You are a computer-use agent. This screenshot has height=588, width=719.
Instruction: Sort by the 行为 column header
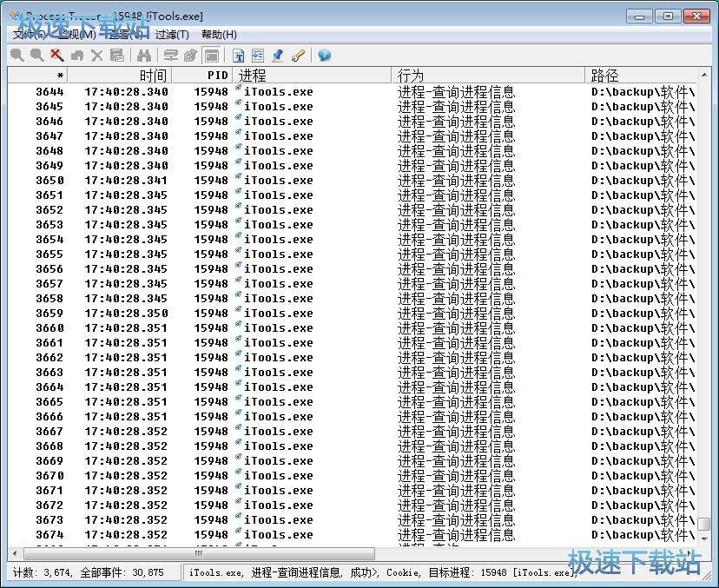(x=488, y=75)
